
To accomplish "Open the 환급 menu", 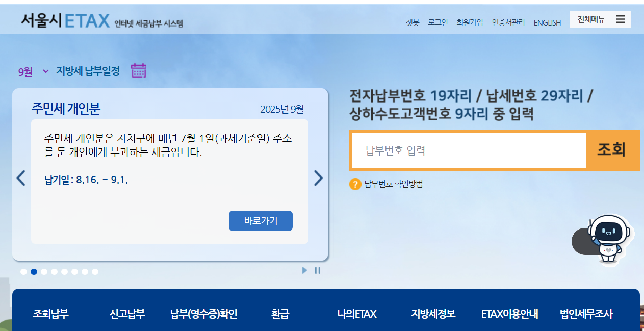I will click(280, 314).
